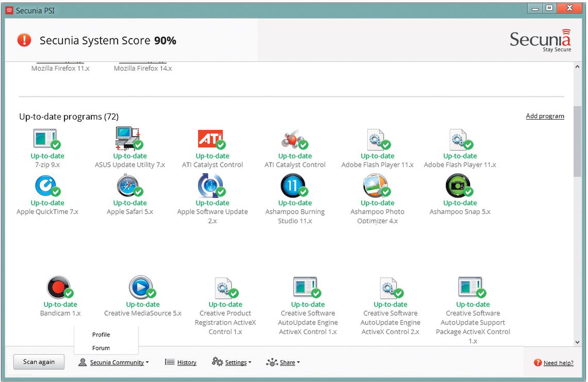
Task: Choose Profile from the community menu
Action: click(x=101, y=335)
